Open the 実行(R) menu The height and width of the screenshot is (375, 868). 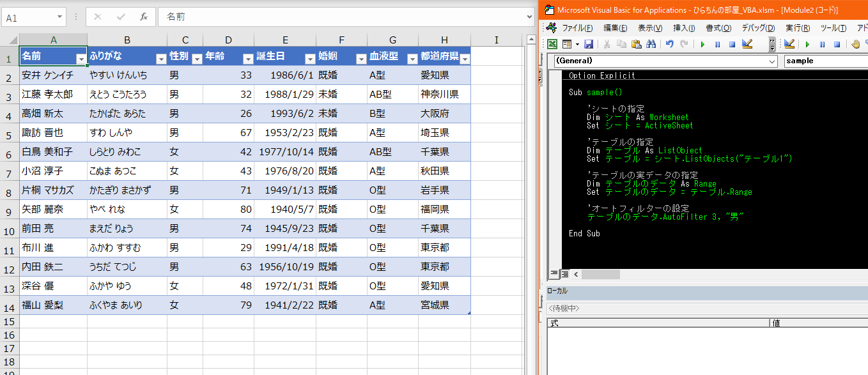tap(798, 27)
